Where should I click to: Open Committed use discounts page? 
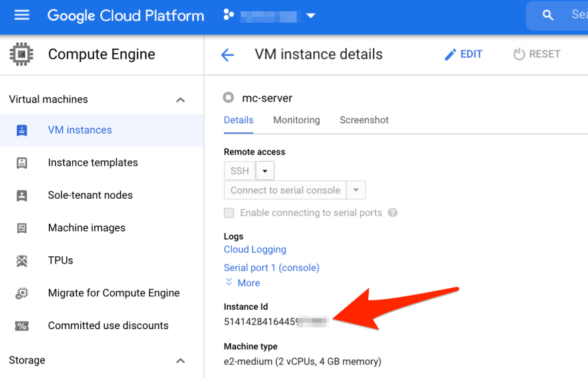pos(108,325)
